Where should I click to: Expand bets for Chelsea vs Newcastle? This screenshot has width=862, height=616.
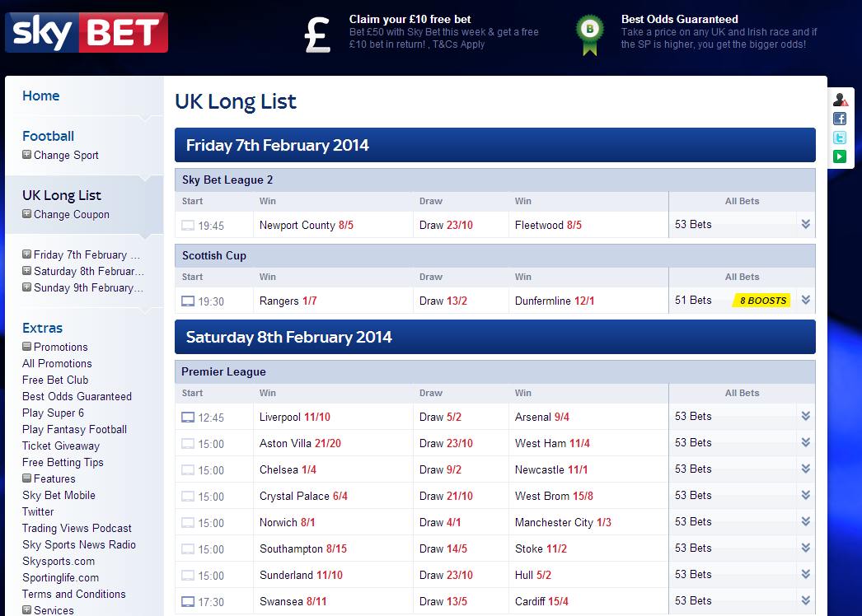point(805,469)
